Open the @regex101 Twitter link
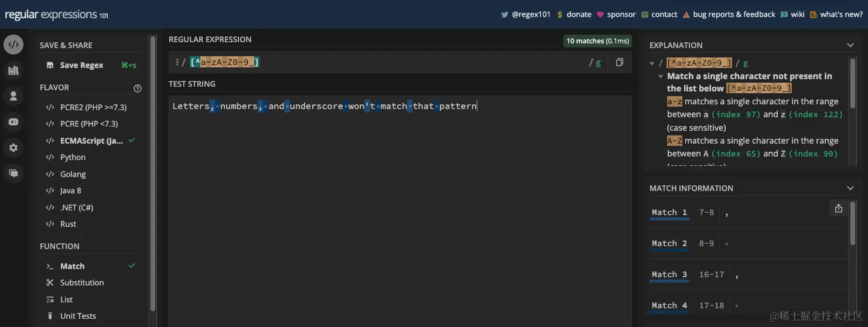Screen dimensions: 868x327 coord(531,15)
